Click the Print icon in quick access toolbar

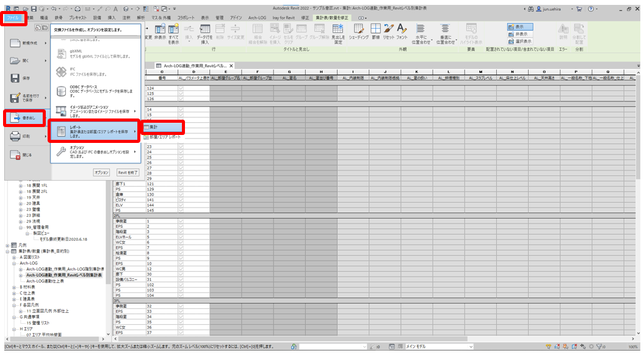coord(77,9)
